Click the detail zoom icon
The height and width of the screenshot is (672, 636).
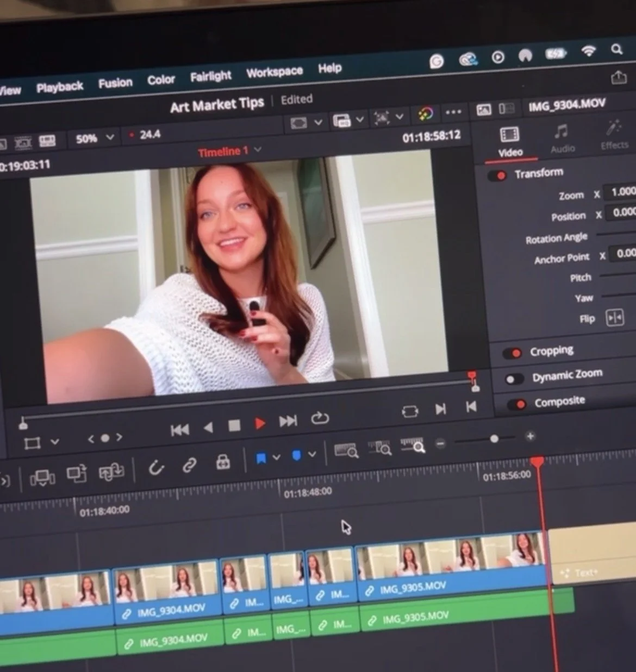(x=379, y=448)
